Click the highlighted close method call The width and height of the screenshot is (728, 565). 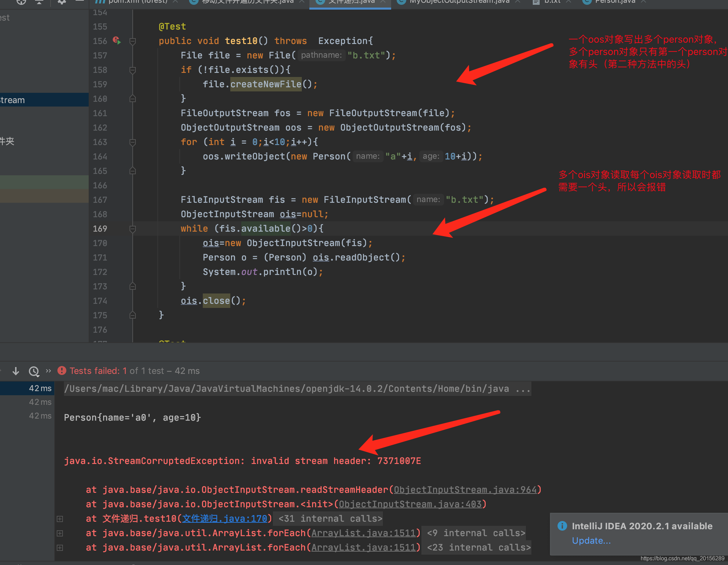point(216,301)
